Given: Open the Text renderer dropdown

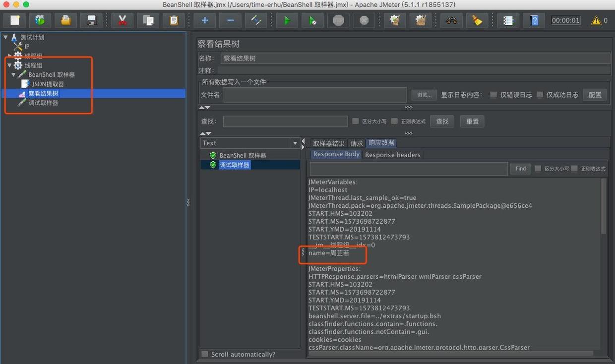Looking at the screenshot, I should (x=295, y=143).
